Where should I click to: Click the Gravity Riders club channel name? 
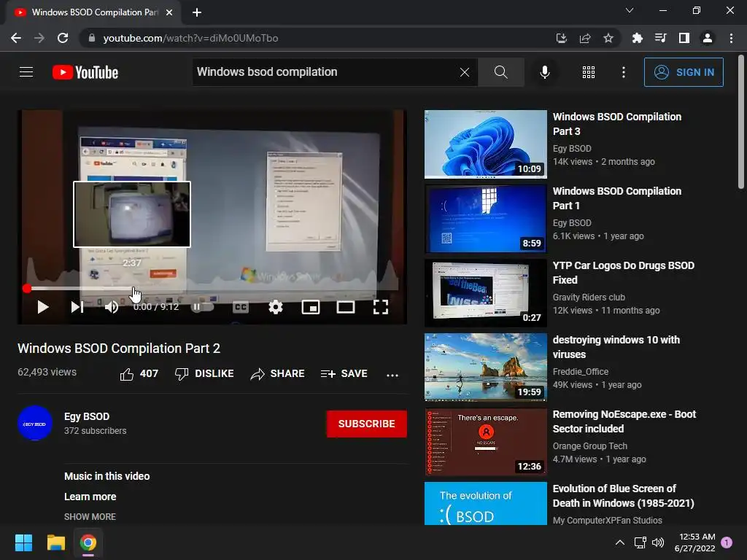(589, 297)
